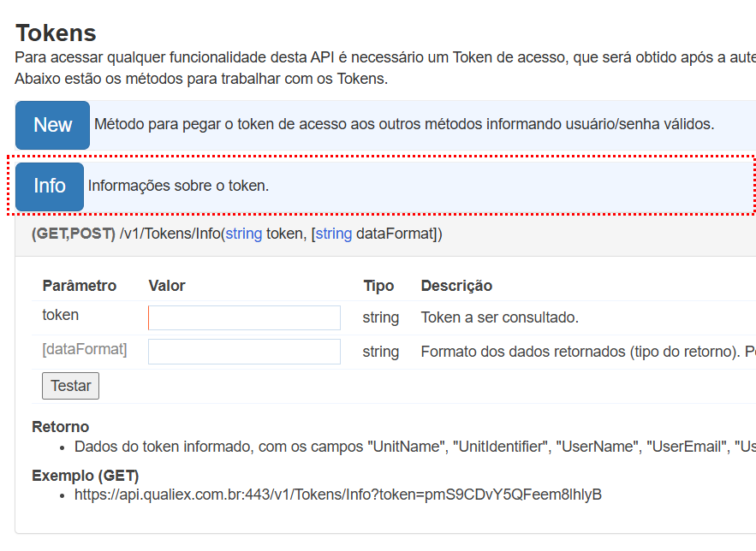Focus the dataFormat value input field
The image size is (756, 551).
[244, 352]
